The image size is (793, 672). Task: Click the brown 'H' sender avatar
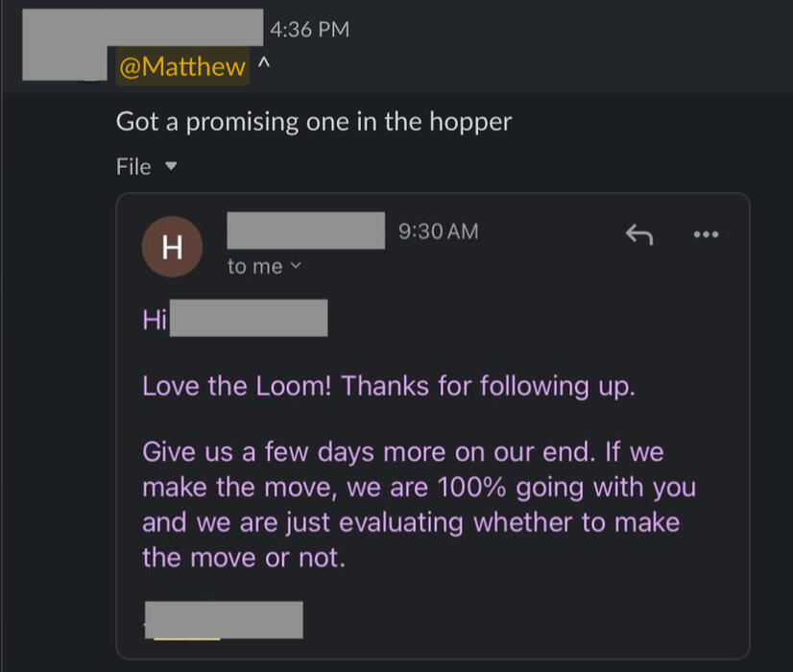click(x=172, y=248)
